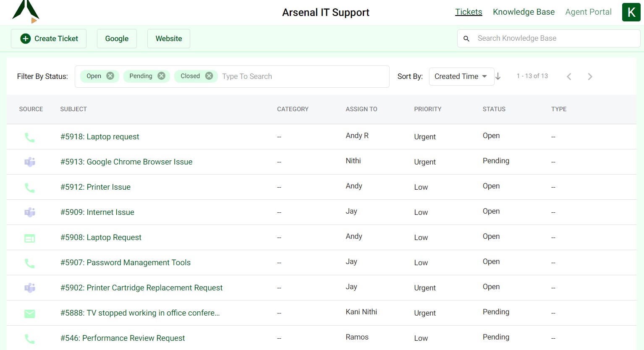
Task: Click the next page chevron in pagination
Action: coord(590,76)
